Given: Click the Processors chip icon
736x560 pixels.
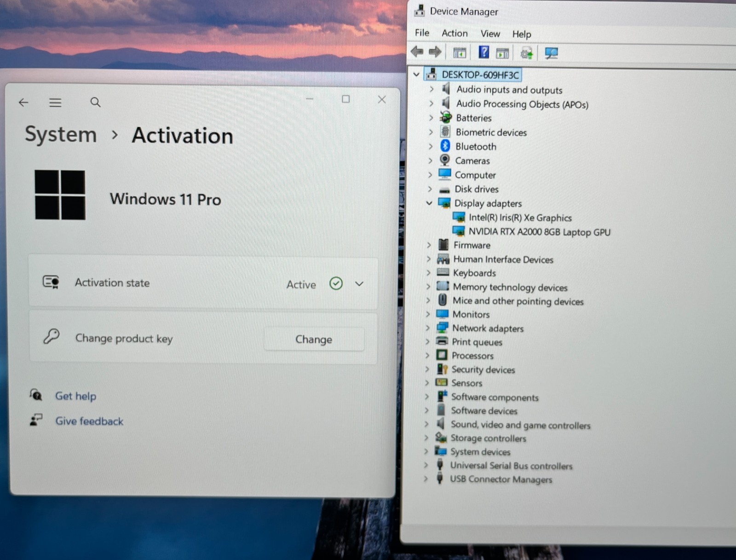Looking at the screenshot, I should [442, 355].
